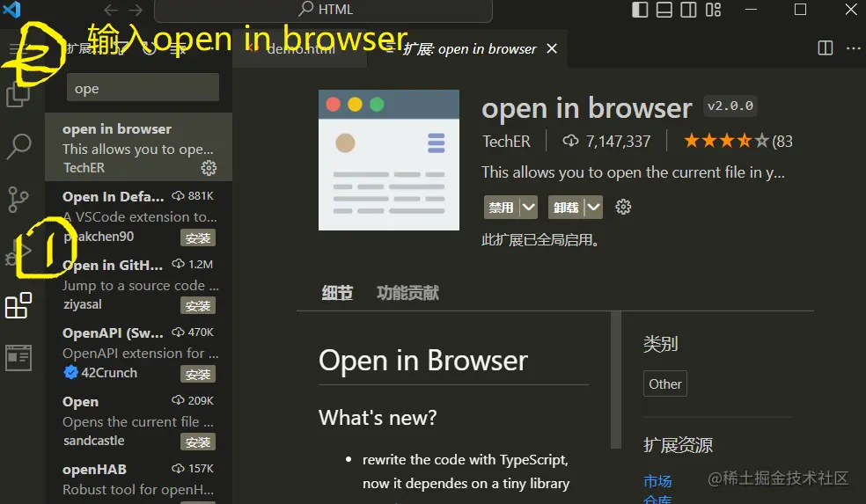Select Open by sandcastle list item title
The height and width of the screenshot is (504, 866).
pyautogui.click(x=81, y=402)
